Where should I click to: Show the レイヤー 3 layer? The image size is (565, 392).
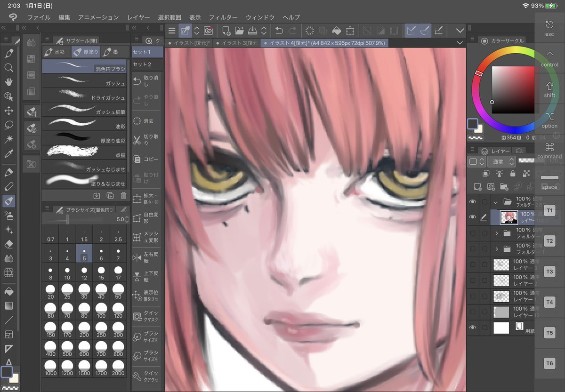point(472,264)
